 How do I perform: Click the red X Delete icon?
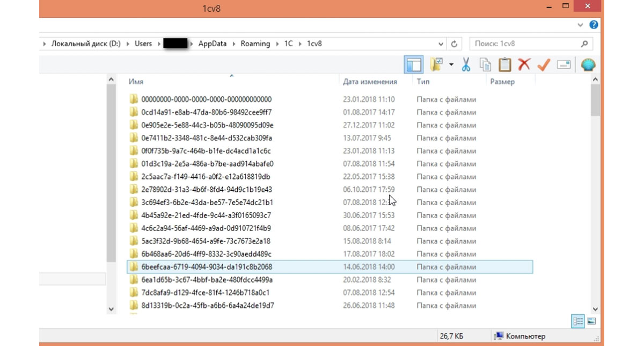pyautogui.click(x=524, y=65)
